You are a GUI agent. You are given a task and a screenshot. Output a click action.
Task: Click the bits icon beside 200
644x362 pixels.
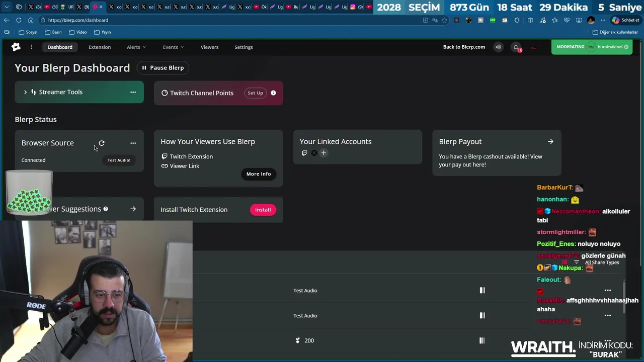pyautogui.click(x=298, y=341)
